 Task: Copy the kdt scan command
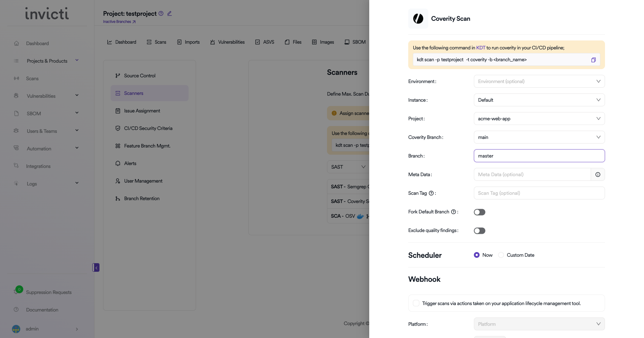pos(593,60)
